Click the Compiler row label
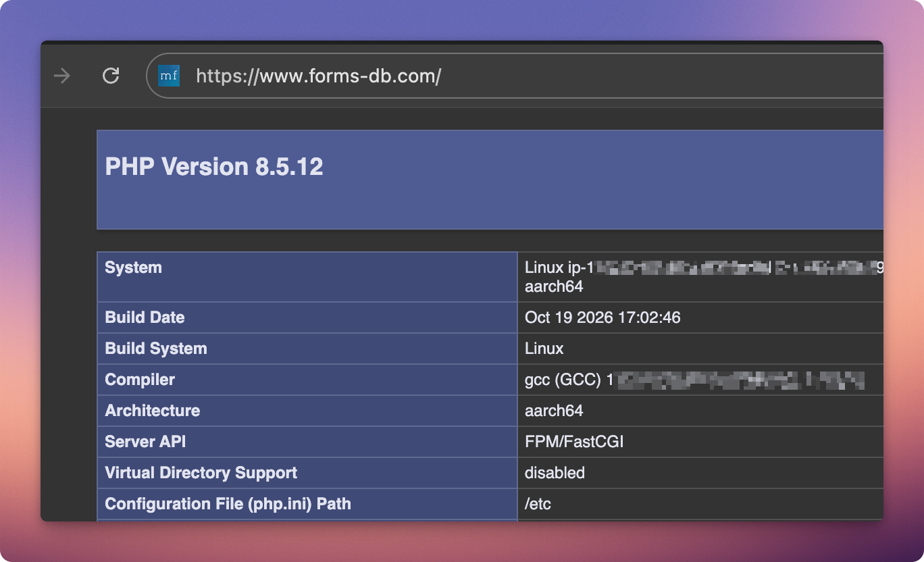Image resolution: width=924 pixels, height=562 pixels. (140, 380)
